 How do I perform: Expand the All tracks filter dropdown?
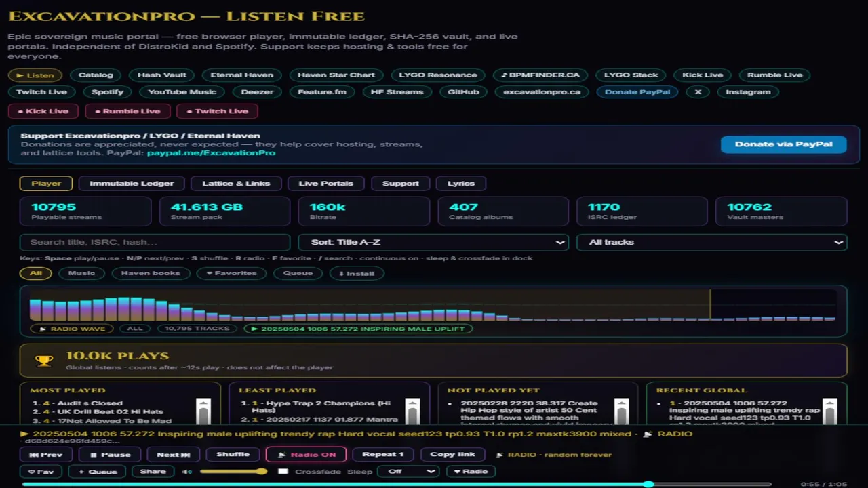[711, 242]
